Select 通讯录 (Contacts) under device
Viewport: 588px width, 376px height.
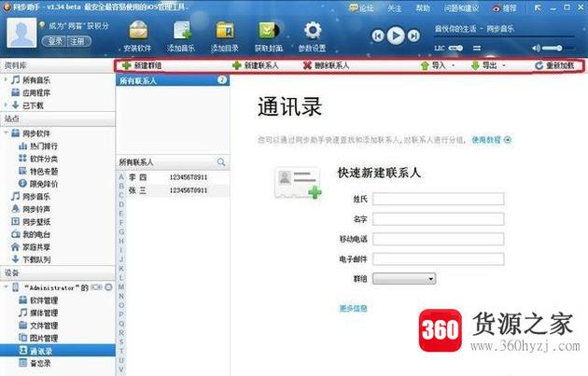(x=57, y=351)
